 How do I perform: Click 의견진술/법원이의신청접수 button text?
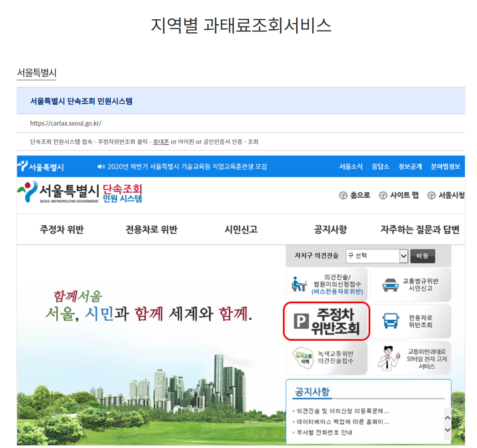tap(337, 284)
